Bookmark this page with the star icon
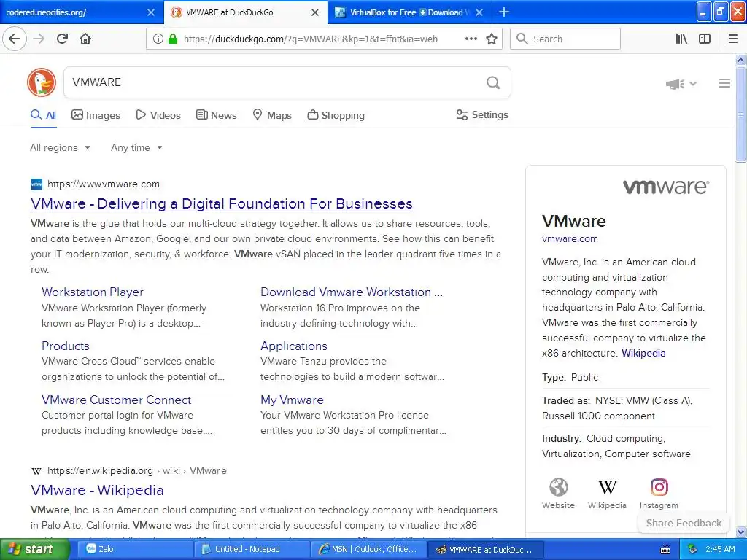 [492, 39]
